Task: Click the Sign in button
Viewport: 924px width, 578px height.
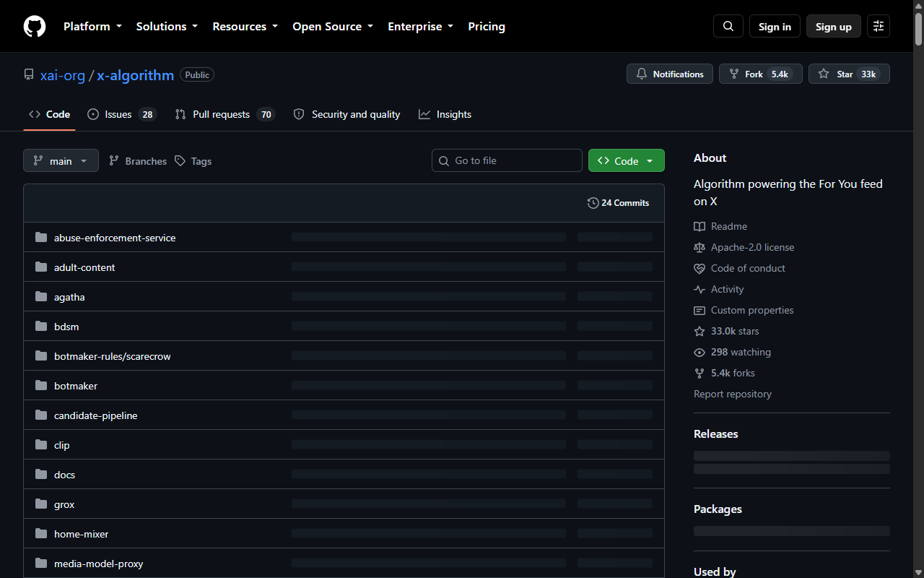Action: [775, 26]
